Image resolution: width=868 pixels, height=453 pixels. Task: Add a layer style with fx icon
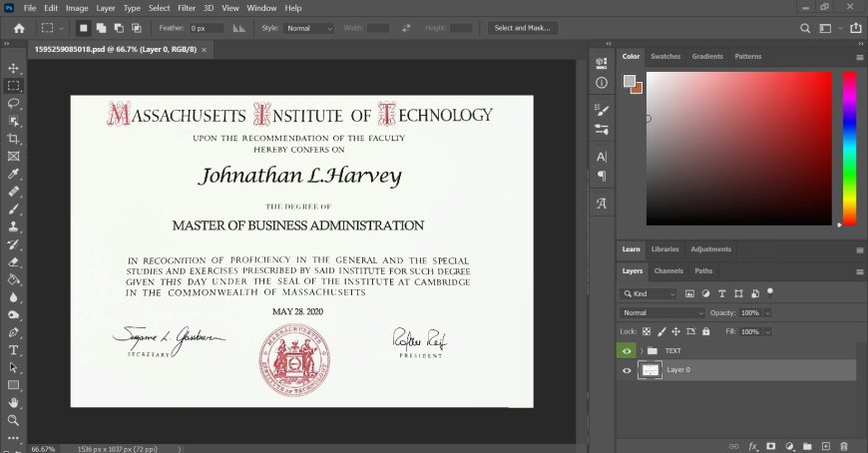click(x=753, y=446)
